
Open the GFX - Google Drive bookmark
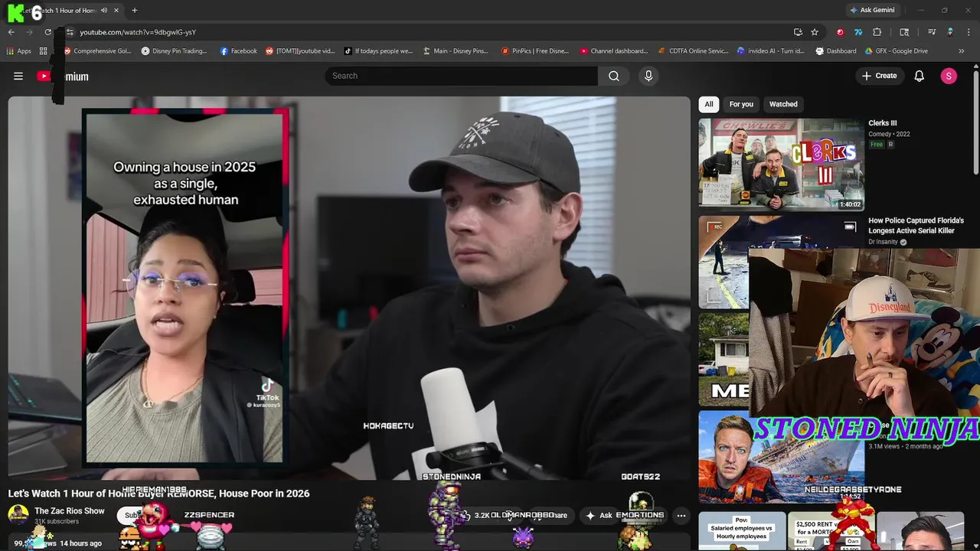click(x=896, y=51)
